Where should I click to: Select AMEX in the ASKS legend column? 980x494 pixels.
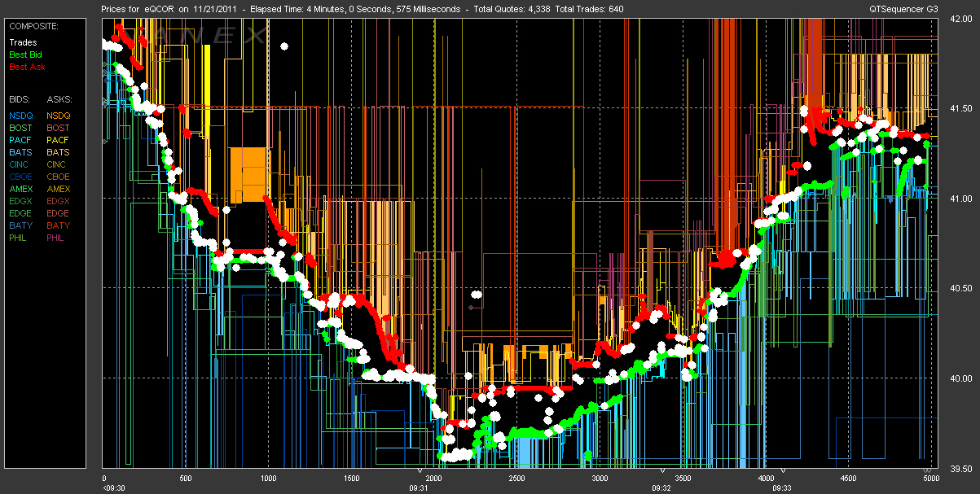pos(59,189)
